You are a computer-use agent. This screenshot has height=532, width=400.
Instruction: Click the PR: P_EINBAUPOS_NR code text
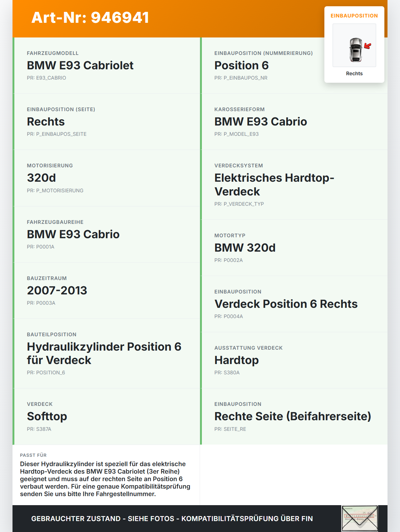(x=241, y=78)
